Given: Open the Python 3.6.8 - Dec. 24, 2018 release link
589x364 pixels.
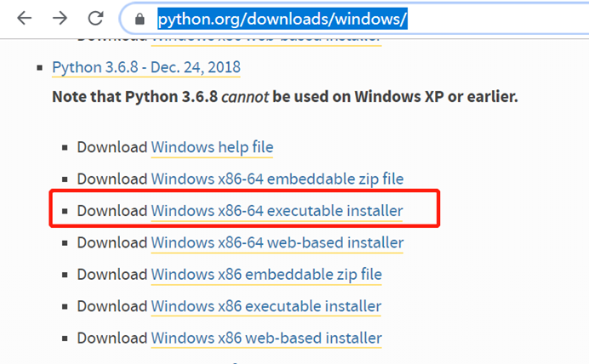Looking at the screenshot, I should [146, 67].
